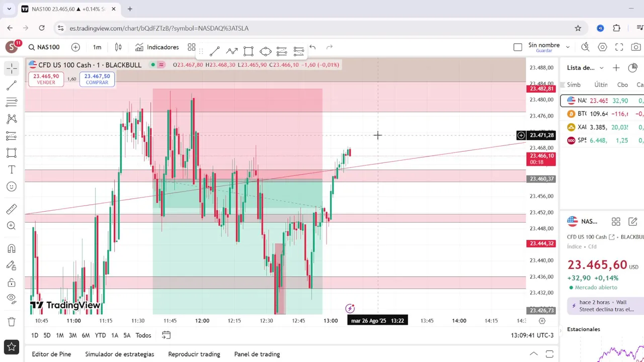Pick the ellipse favorites tool
The height and width of the screenshot is (362, 644).
click(266, 51)
